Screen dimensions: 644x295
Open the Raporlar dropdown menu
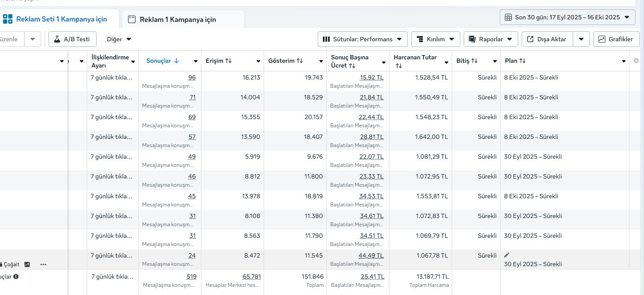[491, 39]
